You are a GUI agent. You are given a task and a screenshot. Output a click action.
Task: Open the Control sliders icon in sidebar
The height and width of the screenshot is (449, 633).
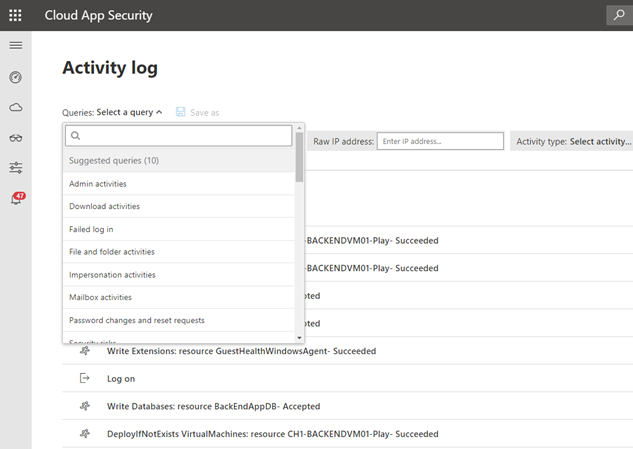pyautogui.click(x=15, y=168)
